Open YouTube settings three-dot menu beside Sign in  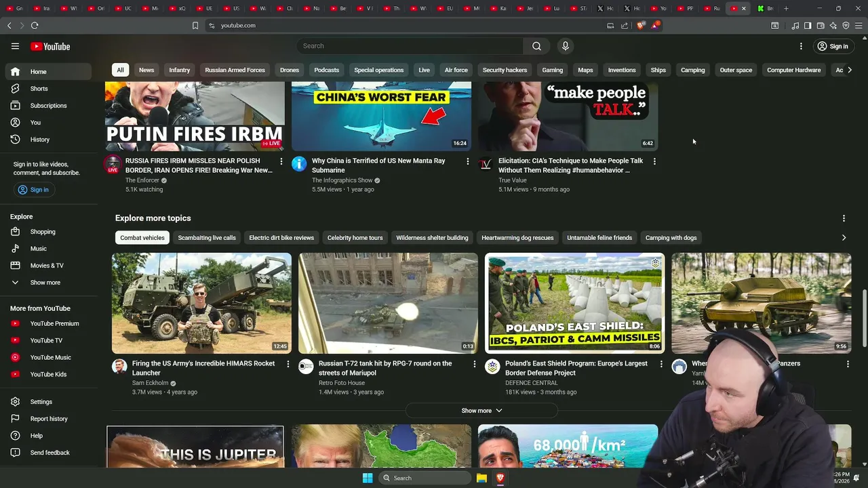tap(801, 46)
